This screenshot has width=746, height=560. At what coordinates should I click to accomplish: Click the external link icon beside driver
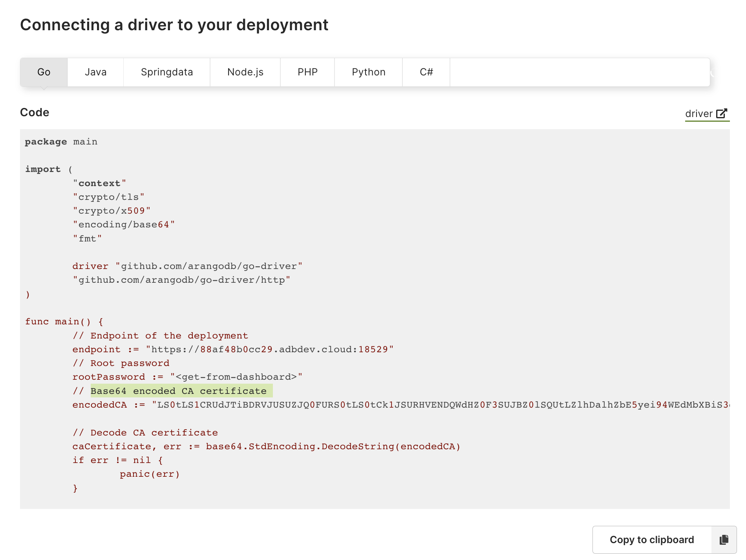[x=722, y=113]
